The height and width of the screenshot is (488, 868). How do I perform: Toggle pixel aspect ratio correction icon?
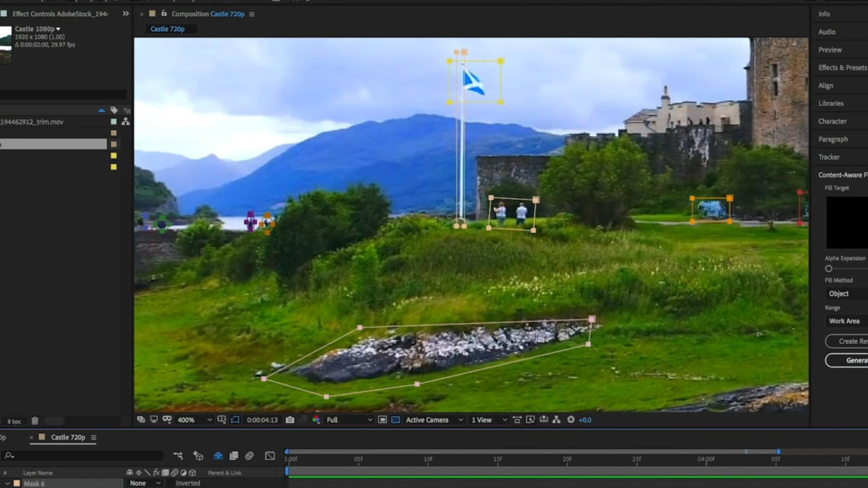(x=517, y=419)
